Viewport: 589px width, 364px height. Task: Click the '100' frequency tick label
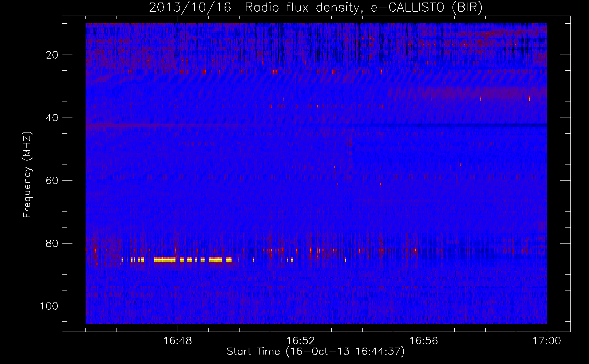point(49,306)
